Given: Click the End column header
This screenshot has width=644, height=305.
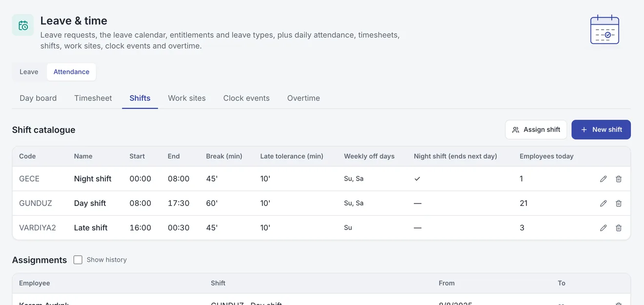Looking at the screenshot, I should pyautogui.click(x=174, y=156).
